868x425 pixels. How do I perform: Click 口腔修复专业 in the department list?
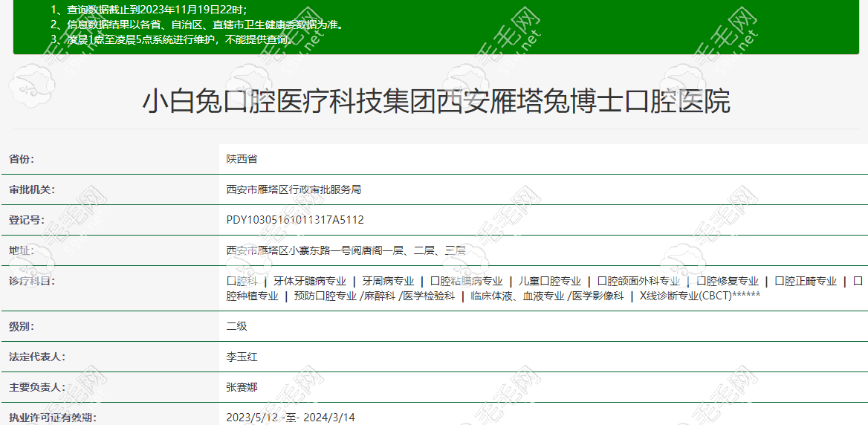click(x=728, y=281)
